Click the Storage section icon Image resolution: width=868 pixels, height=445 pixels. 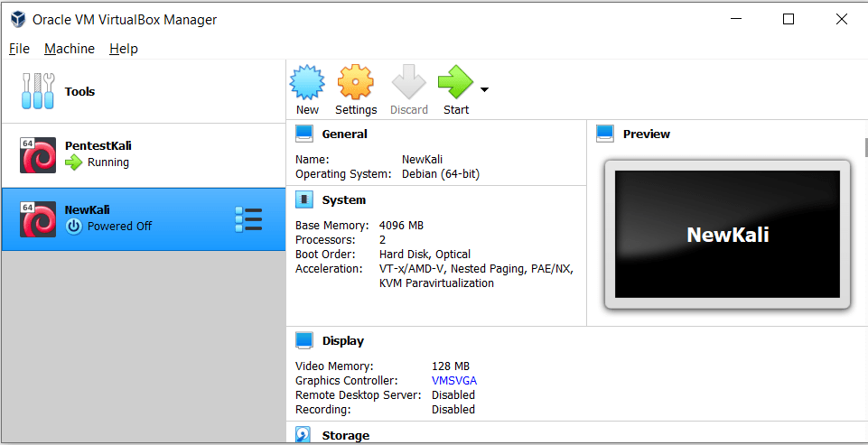(x=304, y=435)
